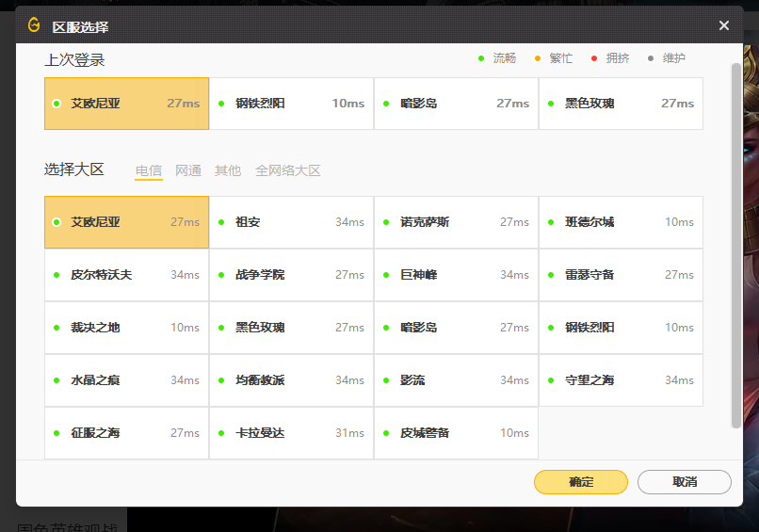
Task: Select 卡拉曼达 server with 31ms
Action: (291, 433)
